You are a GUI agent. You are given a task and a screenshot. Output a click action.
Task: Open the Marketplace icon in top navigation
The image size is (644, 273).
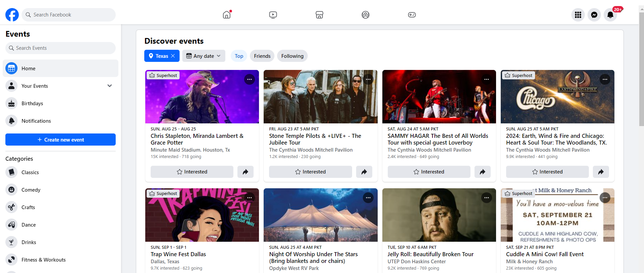(319, 15)
